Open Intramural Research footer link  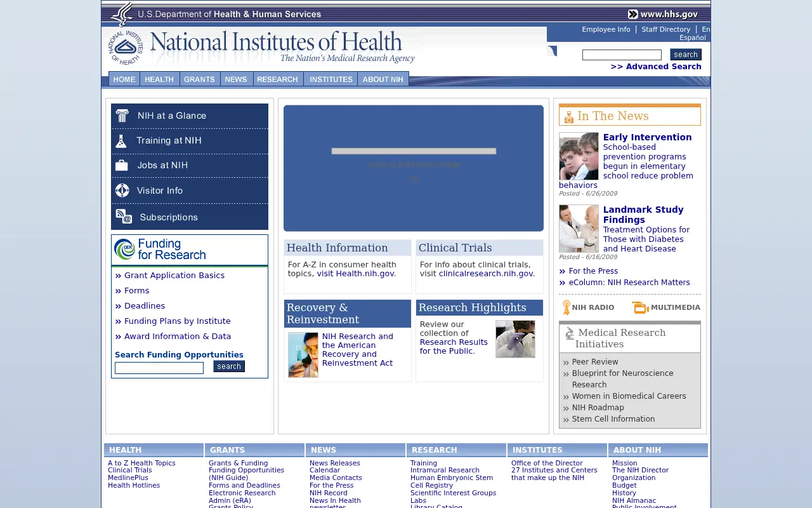(445, 471)
